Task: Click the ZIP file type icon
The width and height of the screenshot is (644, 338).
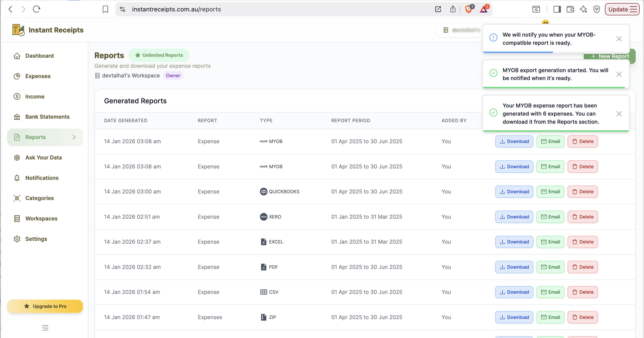Action: 264,317
